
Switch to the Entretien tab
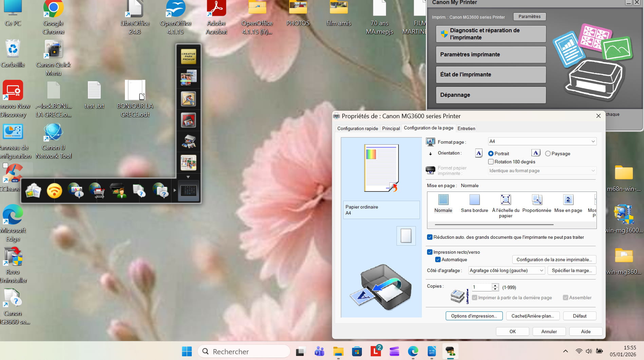[466, 128]
